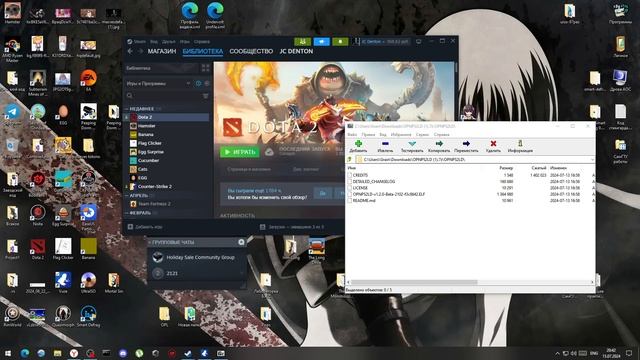Sort 7-Zip files by Размер column
This screenshot has height=360, width=640.
[x=506, y=168]
